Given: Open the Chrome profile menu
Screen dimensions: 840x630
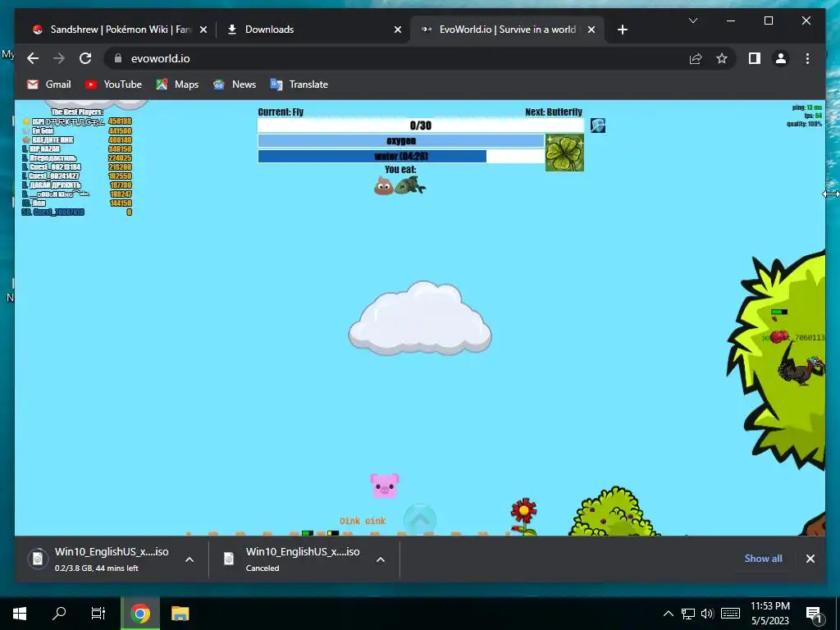Looking at the screenshot, I should [781, 58].
